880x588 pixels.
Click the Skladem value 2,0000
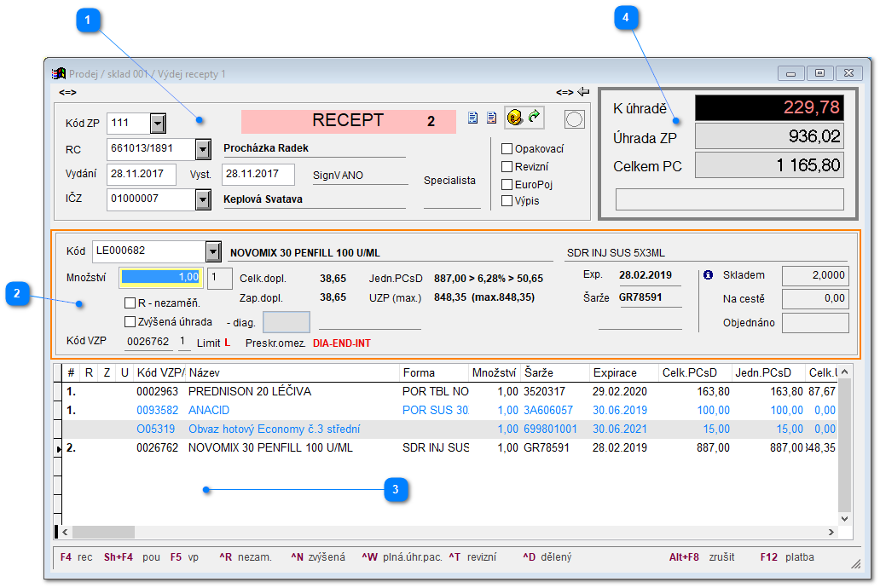point(815,275)
